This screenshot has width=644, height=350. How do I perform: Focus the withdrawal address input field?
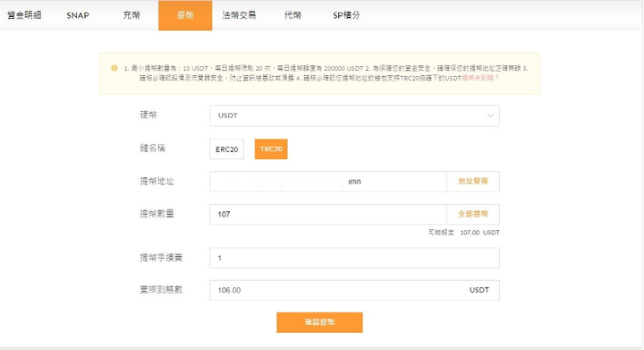(x=327, y=182)
